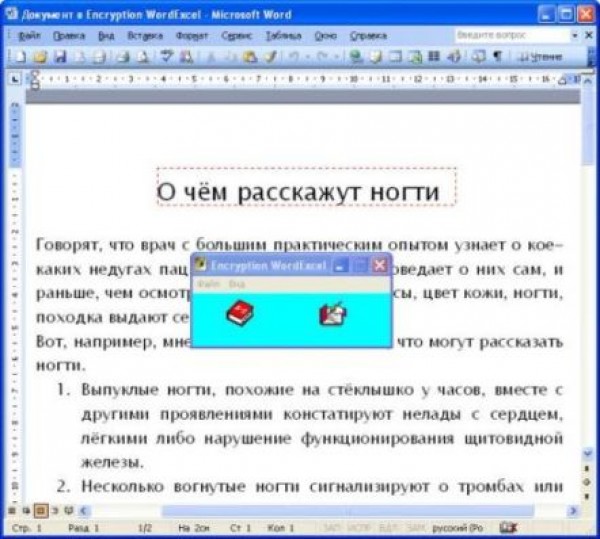Close the Encryption WordExcel window
Viewport: 600px width, 539px height.
380,265
